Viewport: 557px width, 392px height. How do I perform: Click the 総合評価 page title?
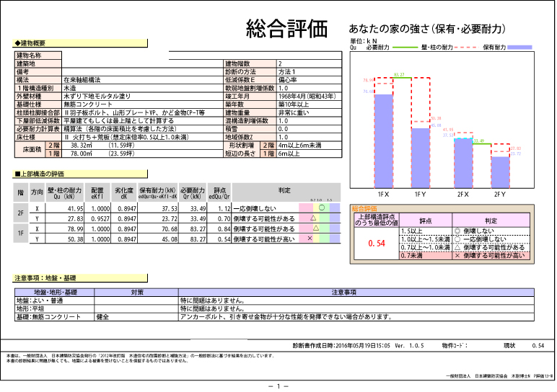coord(286,29)
